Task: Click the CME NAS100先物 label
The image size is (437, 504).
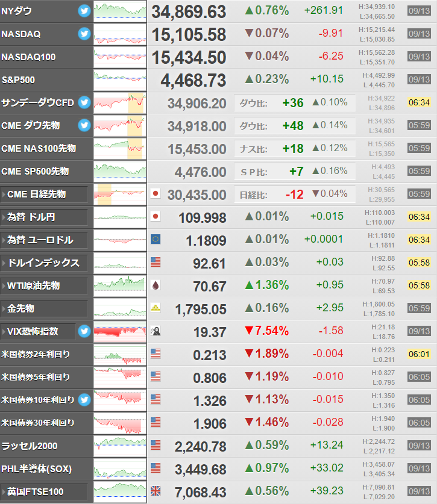Action: point(39,149)
